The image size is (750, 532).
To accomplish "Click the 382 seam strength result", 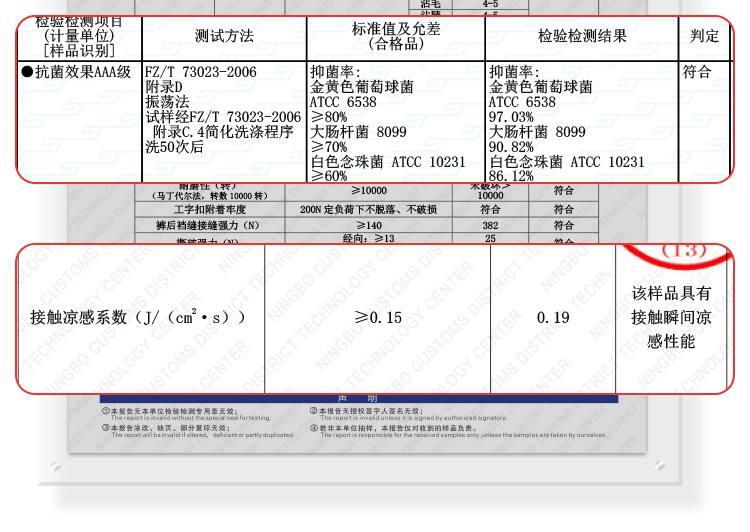I will pos(490,226).
